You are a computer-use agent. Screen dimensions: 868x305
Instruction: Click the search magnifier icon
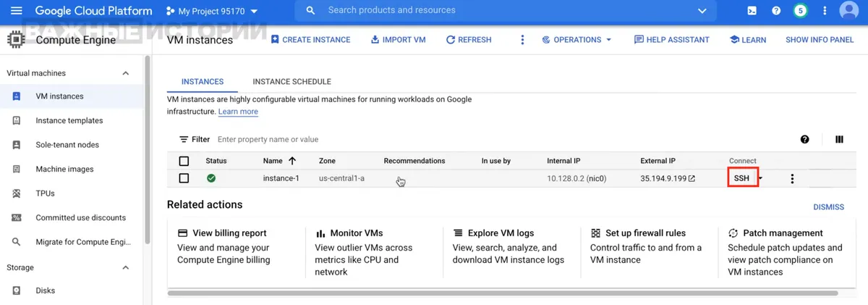point(311,11)
